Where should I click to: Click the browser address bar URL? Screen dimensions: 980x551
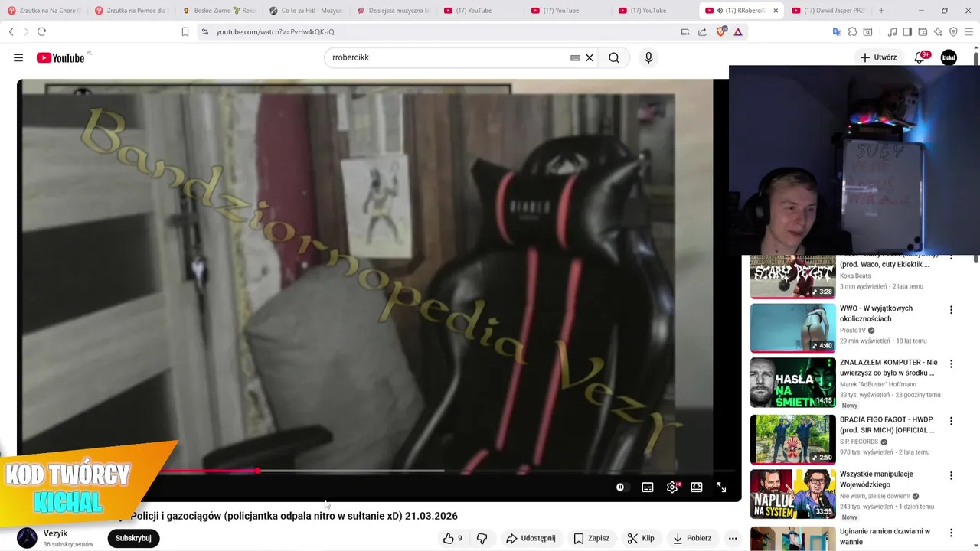(x=275, y=31)
